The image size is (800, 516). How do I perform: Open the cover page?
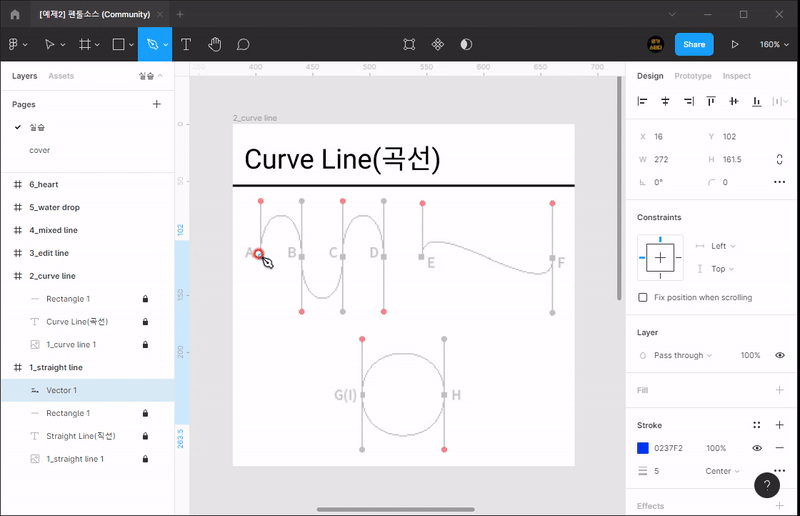(x=39, y=150)
